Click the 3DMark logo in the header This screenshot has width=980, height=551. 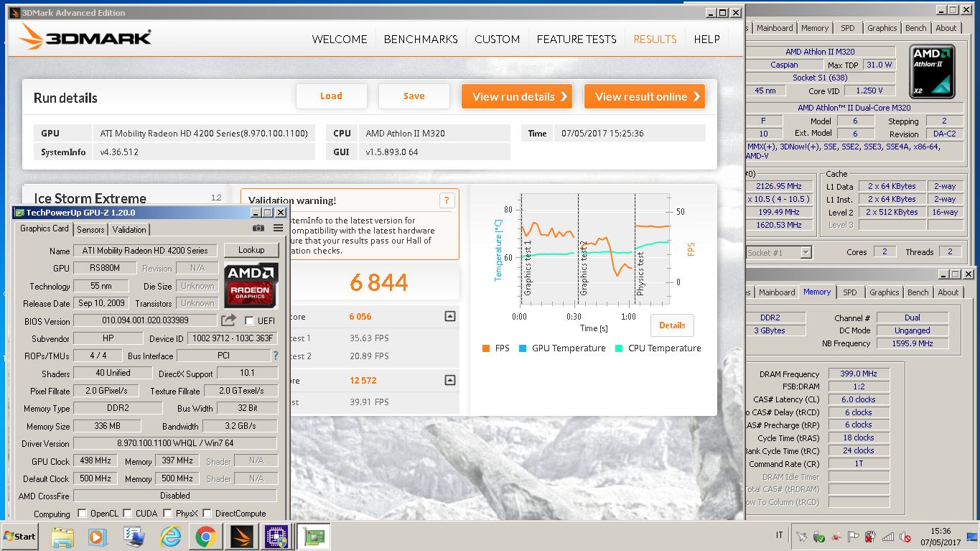85,37
